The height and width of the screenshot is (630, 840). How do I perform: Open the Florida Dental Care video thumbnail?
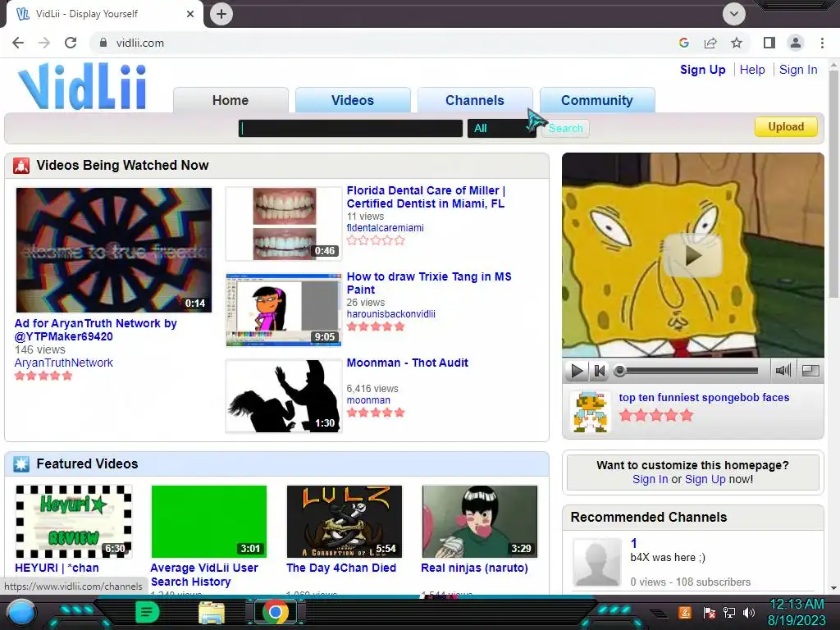click(x=283, y=223)
